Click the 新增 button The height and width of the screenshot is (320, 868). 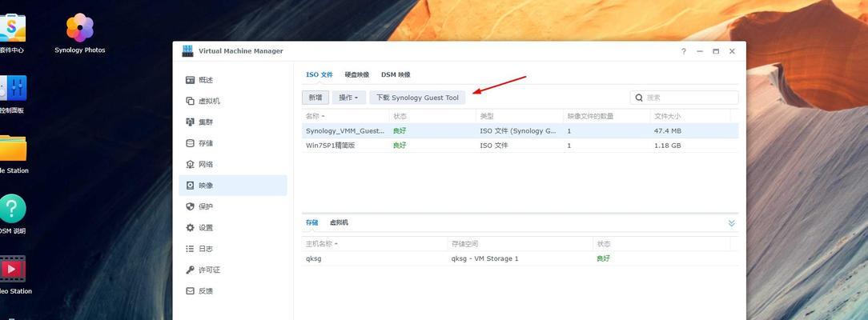(315, 98)
